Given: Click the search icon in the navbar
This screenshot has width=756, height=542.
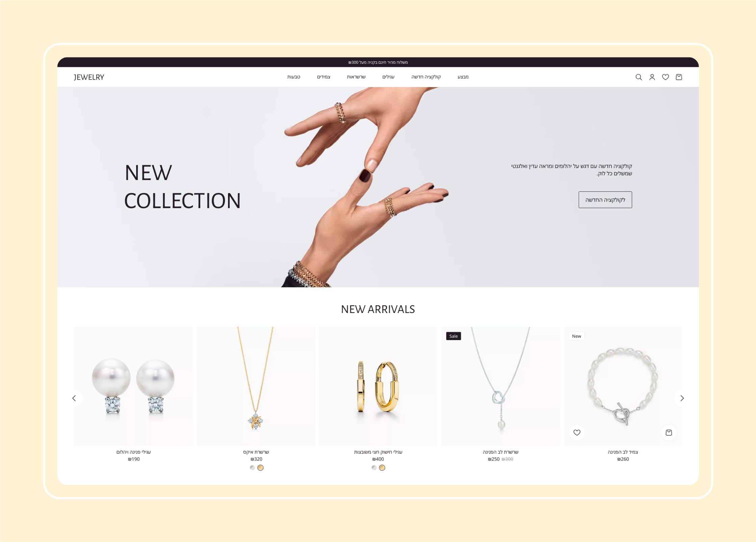Looking at the screenshot, I should tap(638, 77).
